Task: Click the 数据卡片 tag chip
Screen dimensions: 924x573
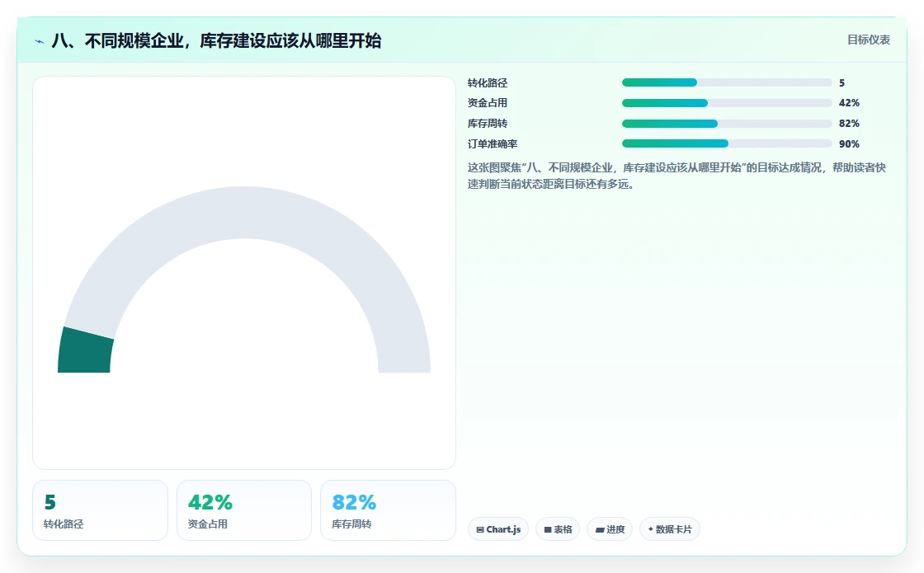Action: [x=669, y=528]
